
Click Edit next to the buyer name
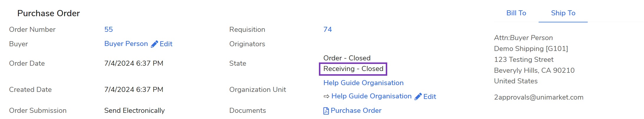tap(166, 44)
